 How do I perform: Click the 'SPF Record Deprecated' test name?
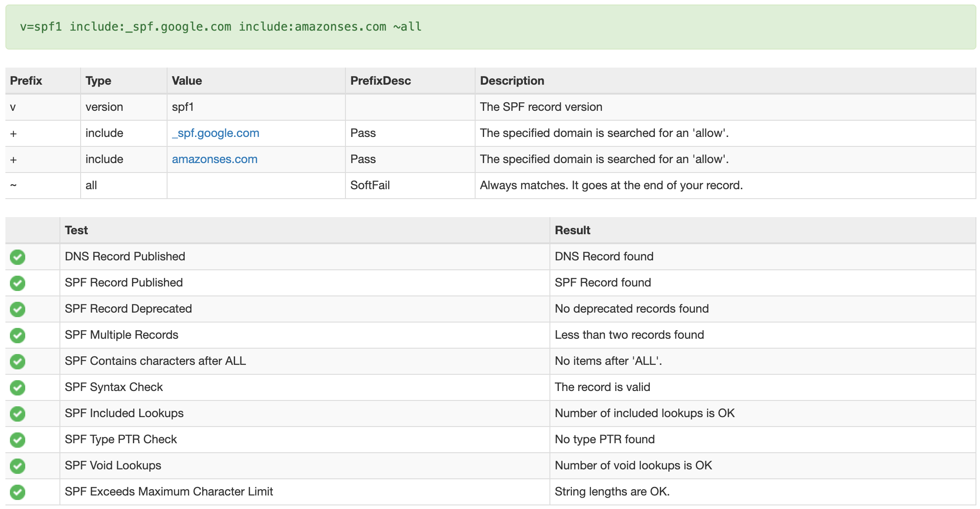click(128, 309)
